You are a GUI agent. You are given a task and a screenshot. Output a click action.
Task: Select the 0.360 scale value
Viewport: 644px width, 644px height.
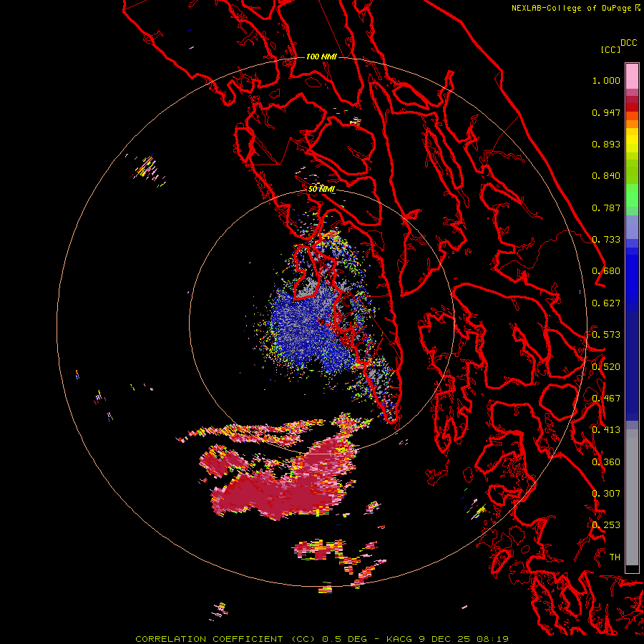click(x=606, y=462)
